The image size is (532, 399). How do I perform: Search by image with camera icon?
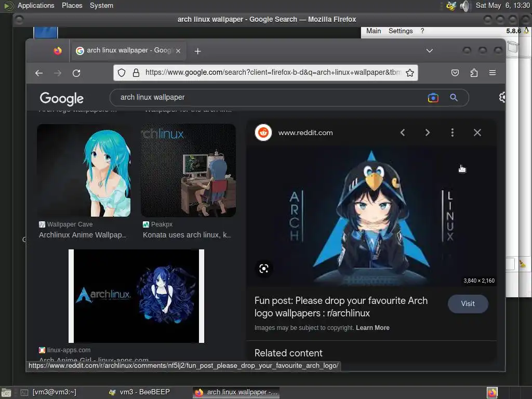coord(433,98)
